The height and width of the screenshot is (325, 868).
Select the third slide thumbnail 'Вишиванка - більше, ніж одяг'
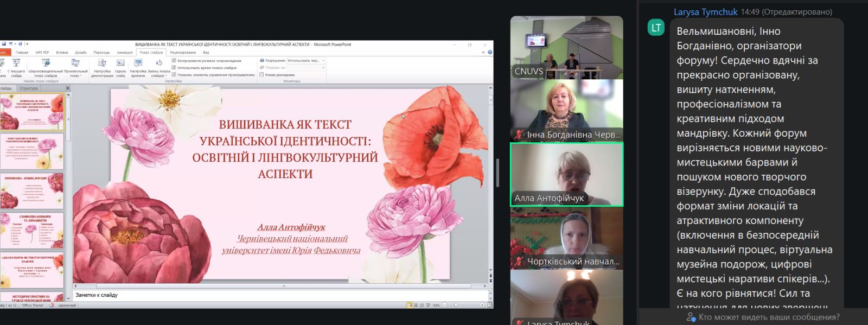pyautogui.click(x=32, y=191)
